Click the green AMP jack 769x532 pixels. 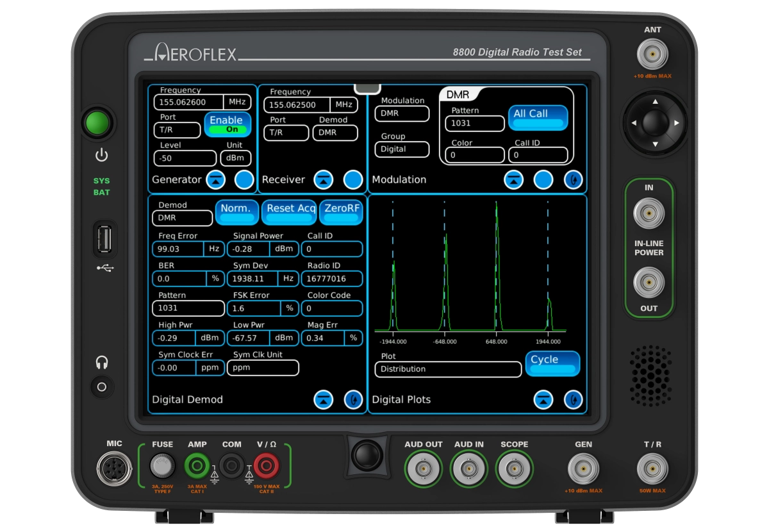(x=197, y=465)
